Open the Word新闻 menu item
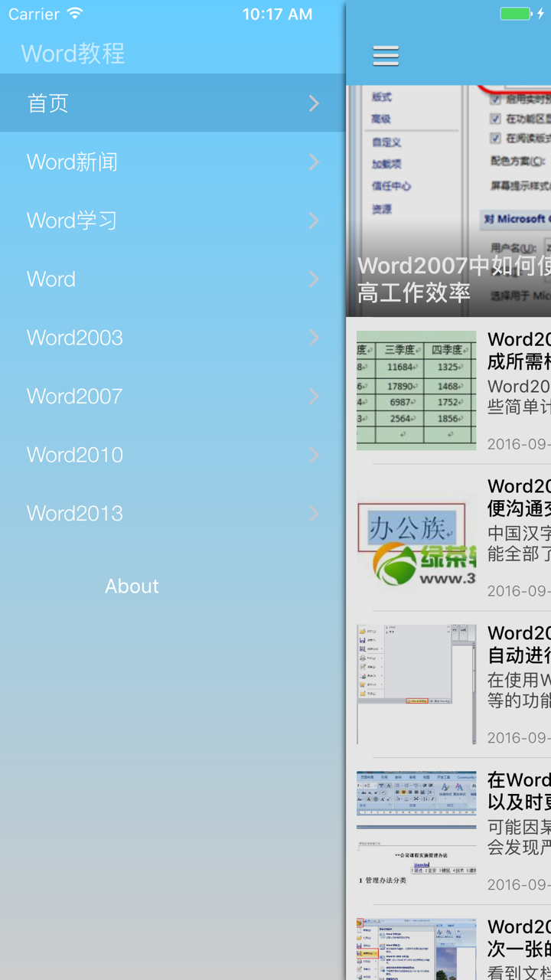The width and height of the screenshot is (551, 980). (173, 162)
